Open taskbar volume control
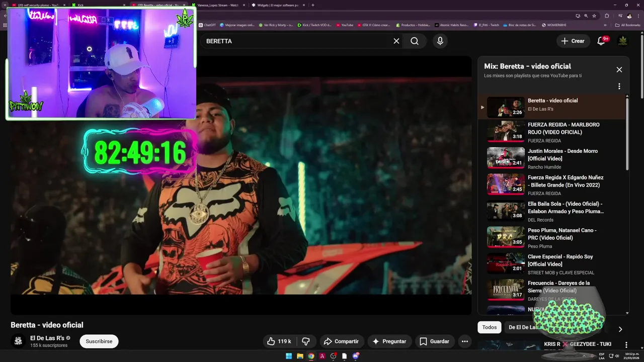This screenshot has height=362, width=644. click(617, 356)
